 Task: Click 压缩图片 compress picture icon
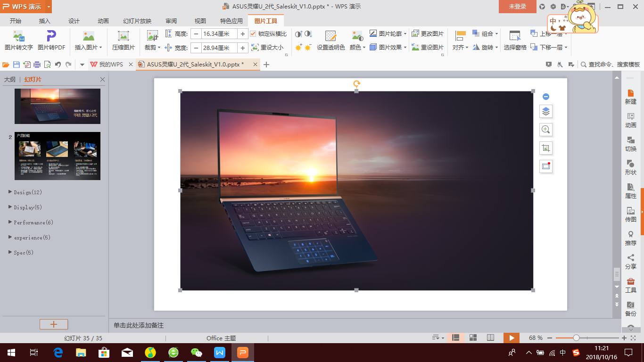(124, 41)
